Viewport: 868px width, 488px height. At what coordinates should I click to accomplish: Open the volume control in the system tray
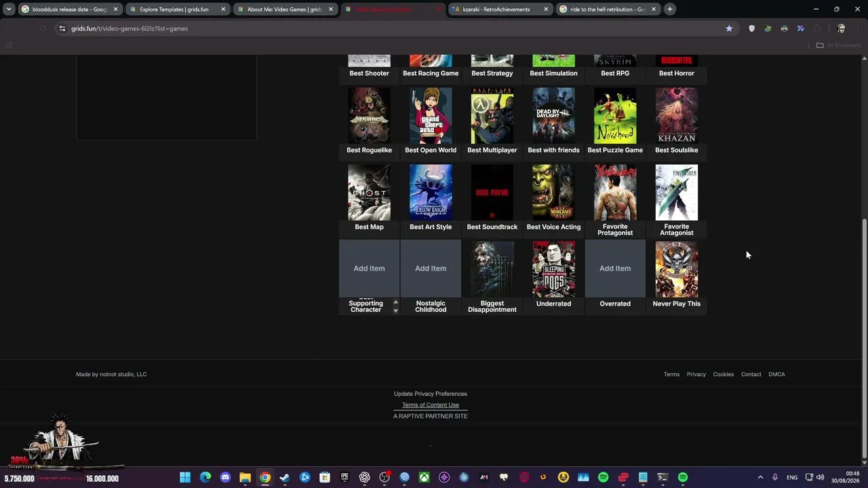[820, 478]
